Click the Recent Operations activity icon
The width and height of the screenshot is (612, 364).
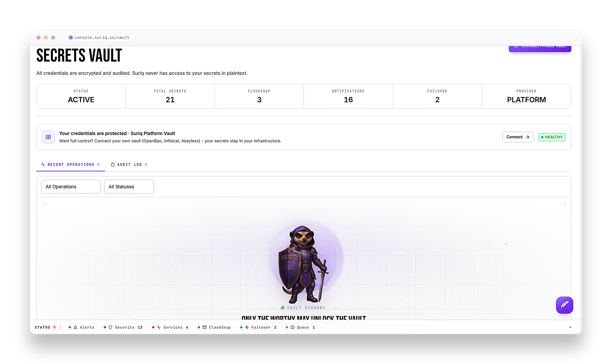[43, 164]
